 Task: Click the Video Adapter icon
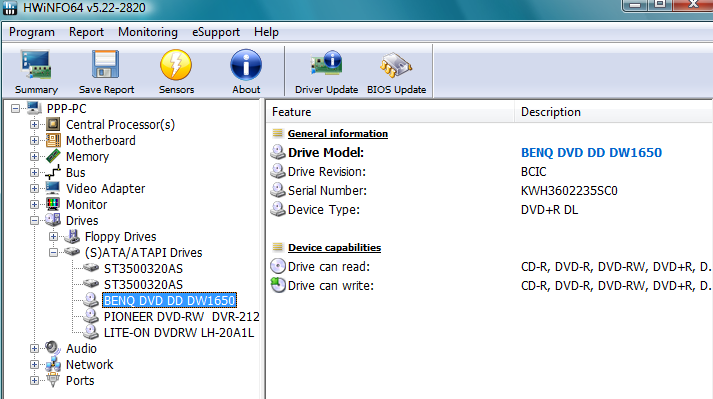pyautogui.click(x=53, y=188)
